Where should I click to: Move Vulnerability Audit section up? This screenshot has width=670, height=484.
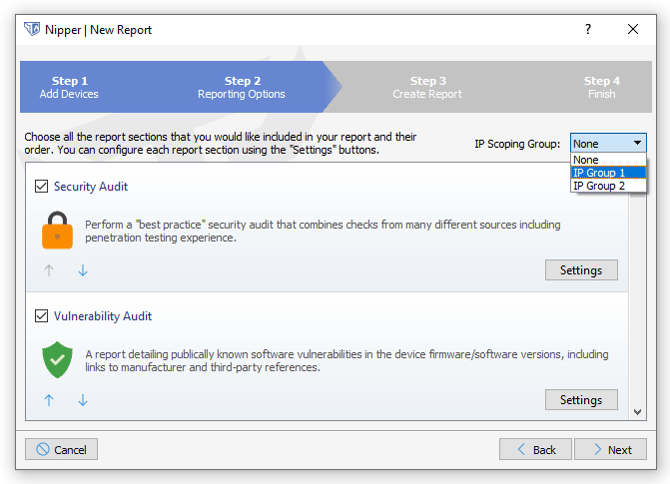49,400
